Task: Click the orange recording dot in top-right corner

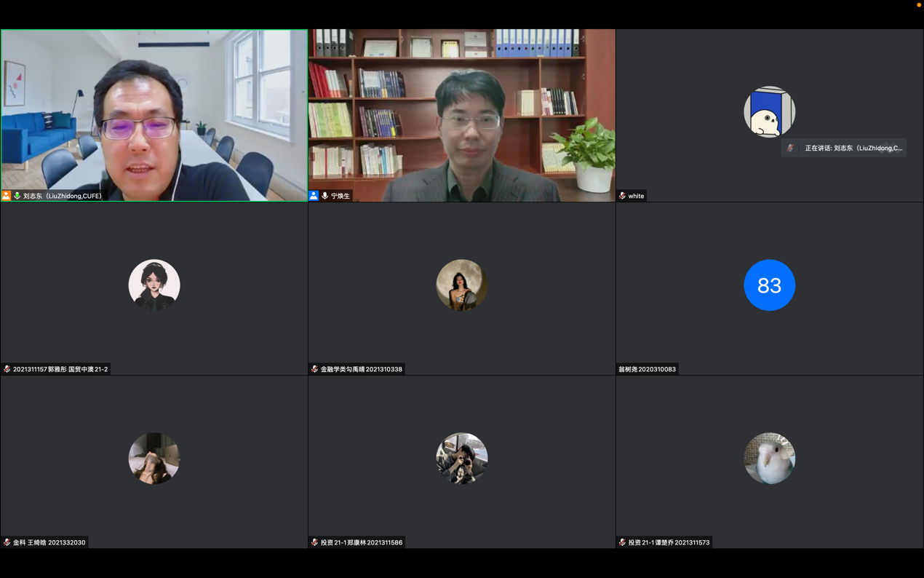Action: 918,5
